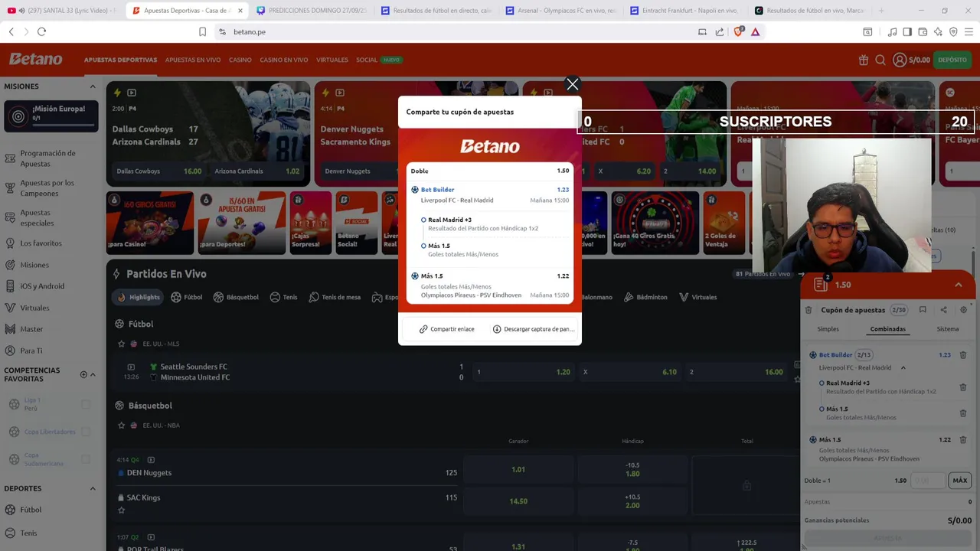Image resolution: width=980 pixels, height=551 pixels.
Task: Collapse Liverpool FC - Real Madrid selections
Action: tap(903, 368)
